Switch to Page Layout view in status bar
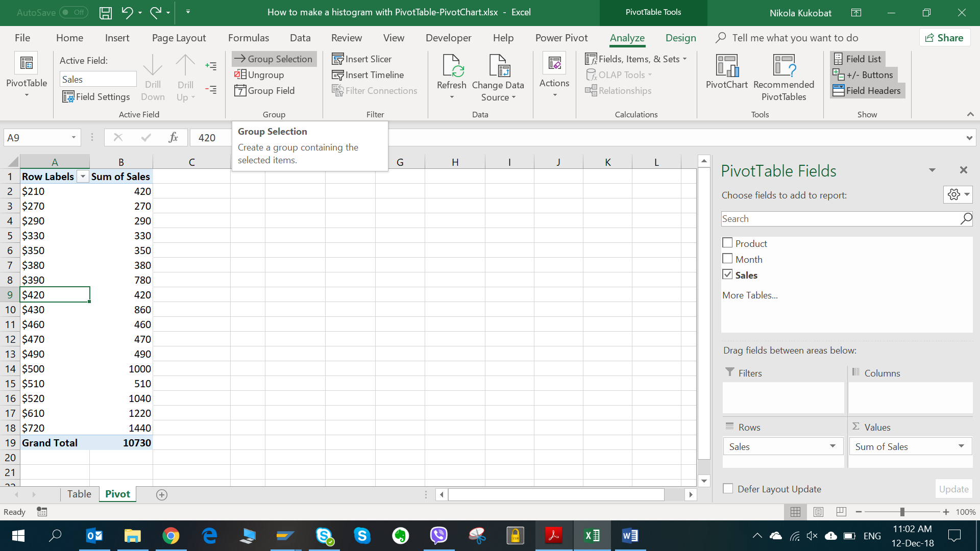Viewport: 980px width, 551px height. click(x=818, y=512)
